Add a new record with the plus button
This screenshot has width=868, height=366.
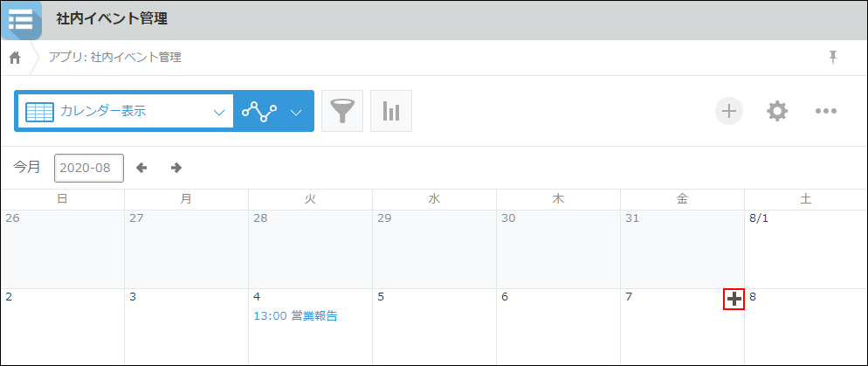(729, 111)
